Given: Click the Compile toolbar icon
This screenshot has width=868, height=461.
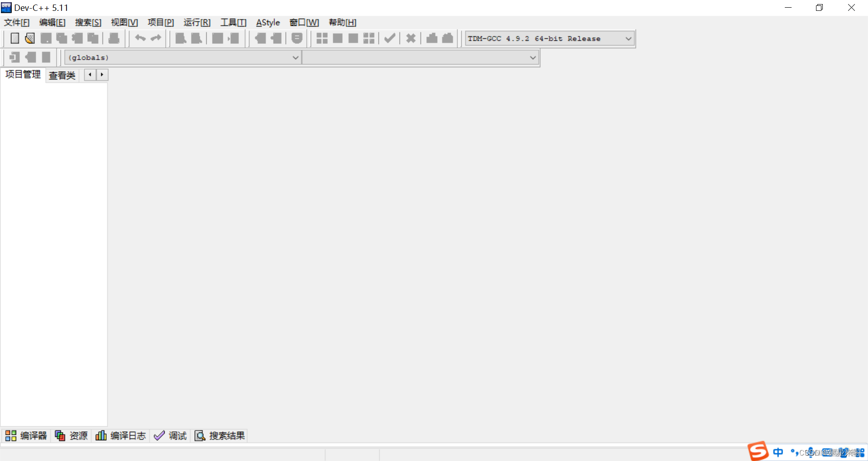Looking at the screenshot, I should (322, 38).
